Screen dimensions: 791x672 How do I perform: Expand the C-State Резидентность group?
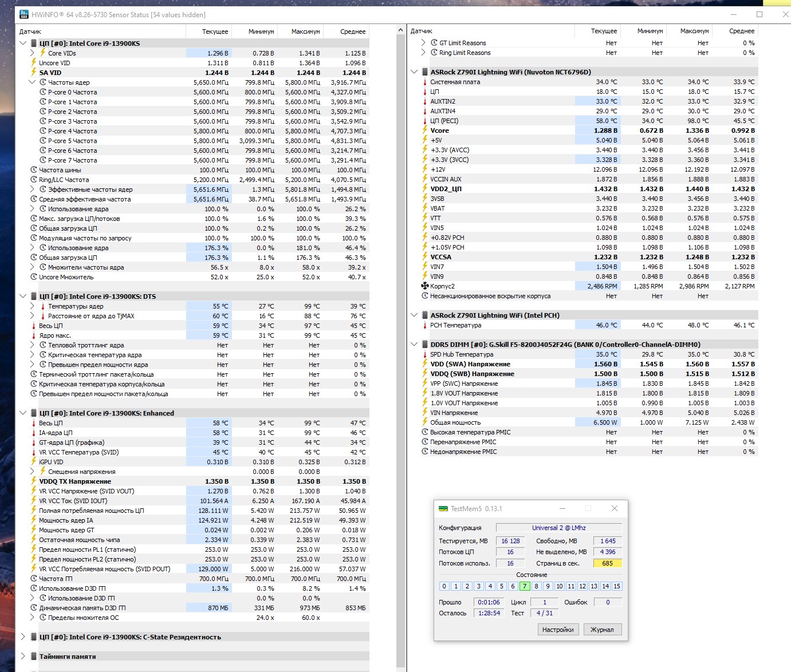23,637
